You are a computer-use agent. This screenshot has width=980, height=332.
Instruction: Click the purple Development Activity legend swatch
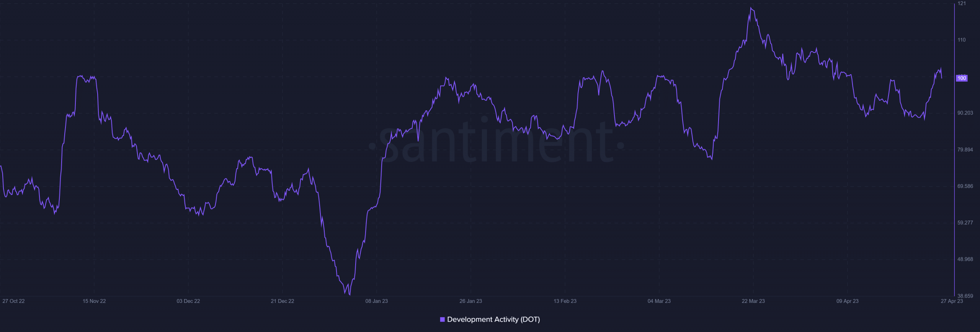pos(442,319)
